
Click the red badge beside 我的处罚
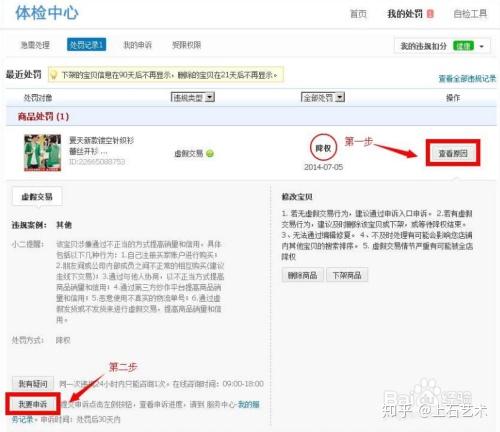tap(430, 14)
